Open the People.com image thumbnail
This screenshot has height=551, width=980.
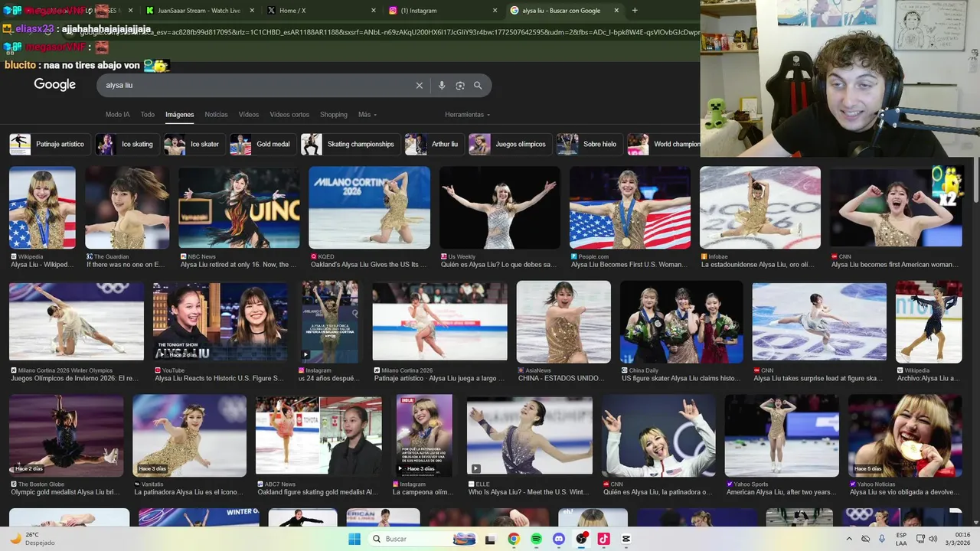[x=630, y=207]
